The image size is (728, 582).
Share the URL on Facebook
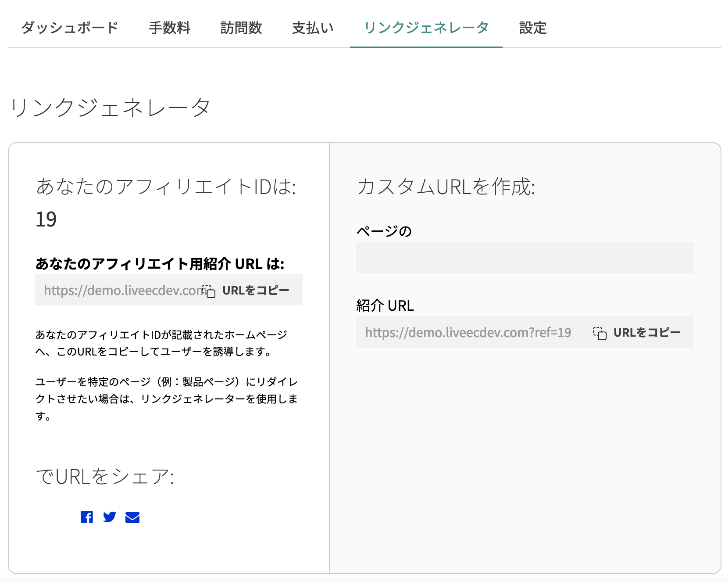87,517
